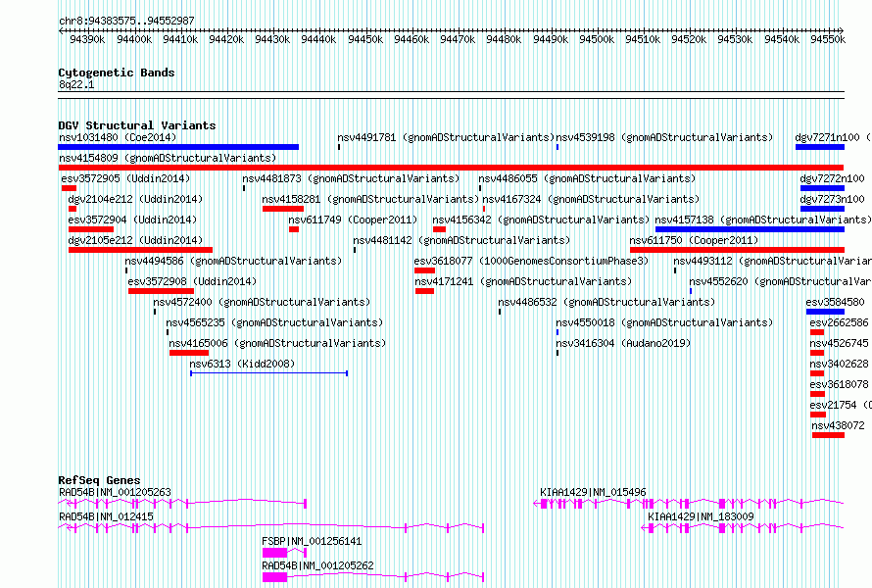Image resolution: width=872 pixels, height=588 pixels.
Task: Select esv3618078 variant label
Action: pyautogui.click(x=839, y=384)
